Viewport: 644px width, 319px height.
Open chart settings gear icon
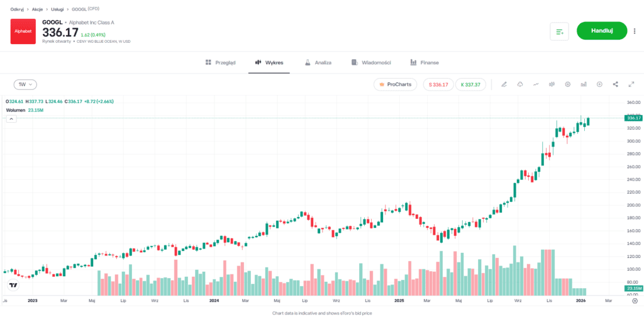point(567,84)
